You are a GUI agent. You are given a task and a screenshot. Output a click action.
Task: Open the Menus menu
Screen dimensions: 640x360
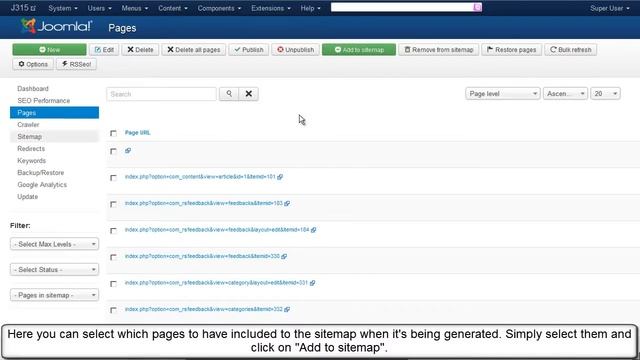pos(135,8)
